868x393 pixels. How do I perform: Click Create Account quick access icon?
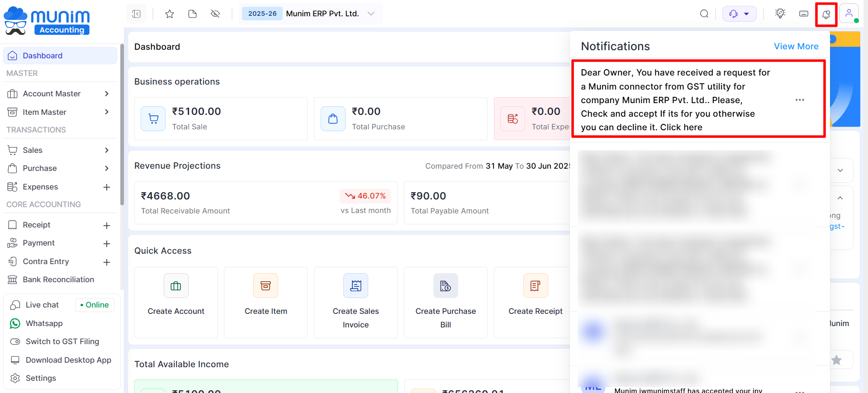(176, 286)
